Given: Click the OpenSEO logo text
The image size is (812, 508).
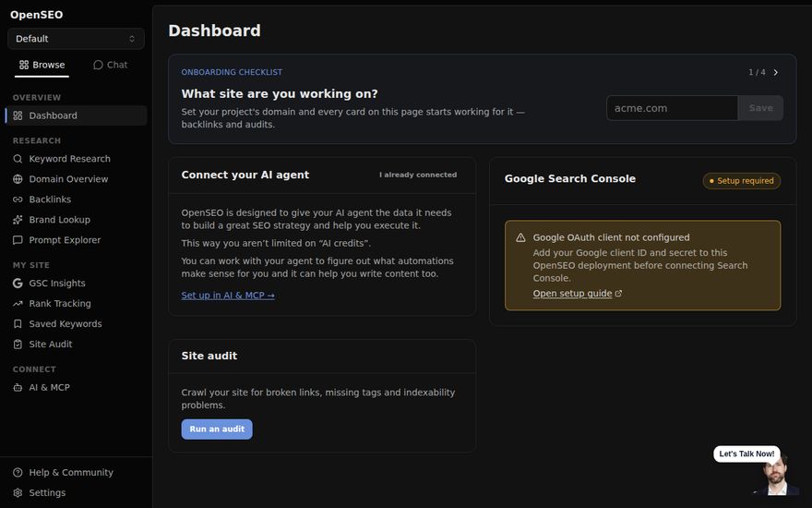Looking at the screenshot, I should 37,15.
